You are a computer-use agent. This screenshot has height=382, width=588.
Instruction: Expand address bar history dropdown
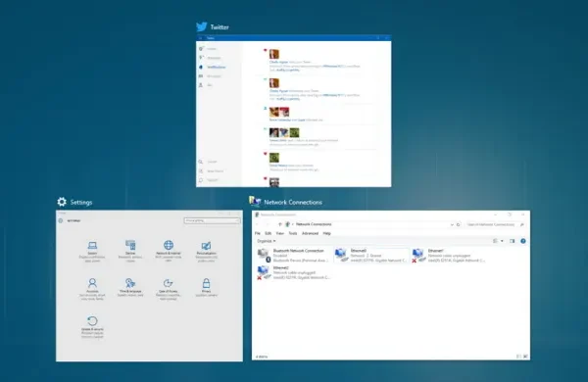452,224
